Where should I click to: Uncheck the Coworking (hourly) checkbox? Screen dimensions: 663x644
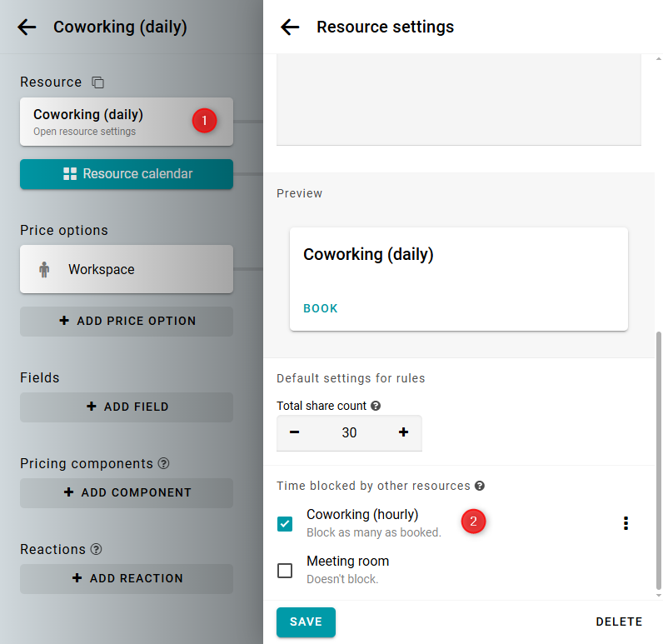[285, 524]
